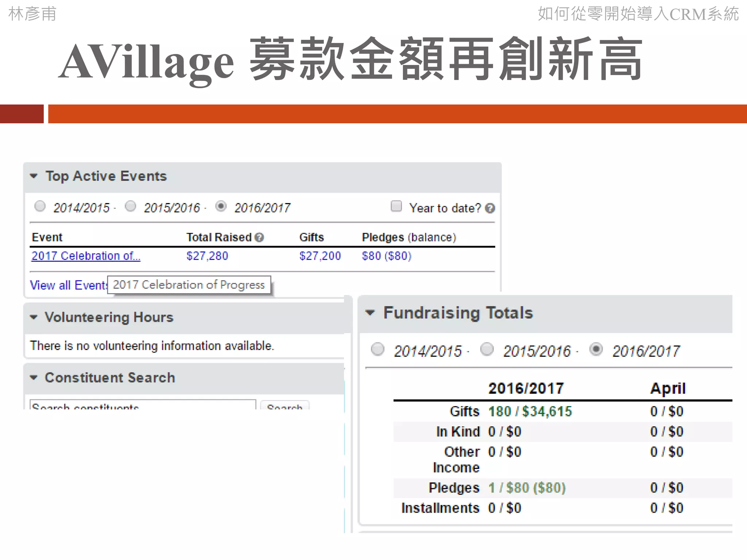747x560 pixels.
Task: Select 2016/2017 in Top Active Events
Action: 221,206
